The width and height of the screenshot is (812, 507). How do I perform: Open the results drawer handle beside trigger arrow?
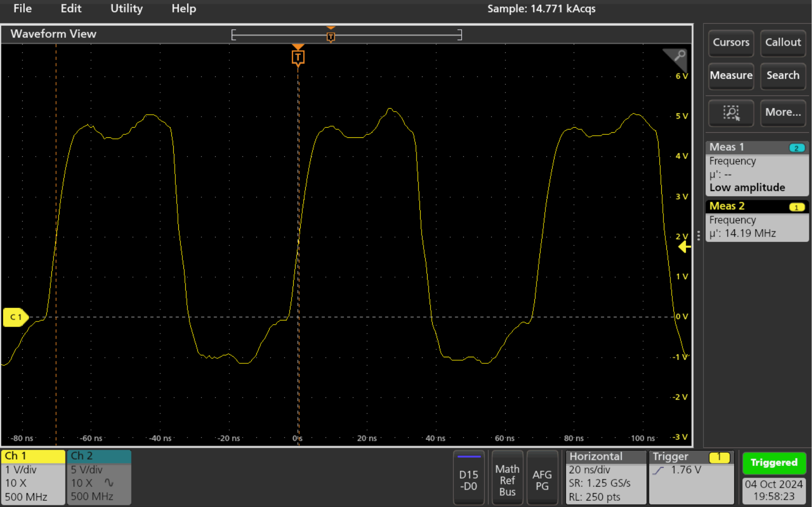pos(699,236)
